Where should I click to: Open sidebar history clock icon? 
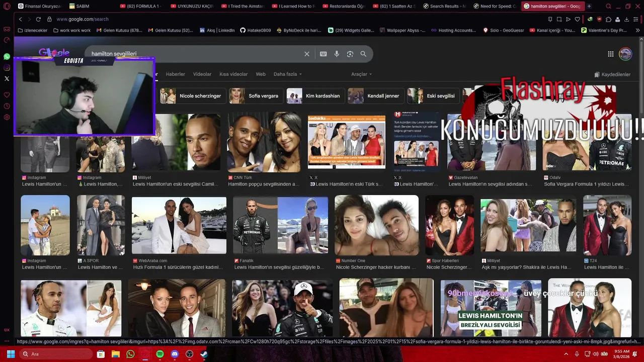7,106
